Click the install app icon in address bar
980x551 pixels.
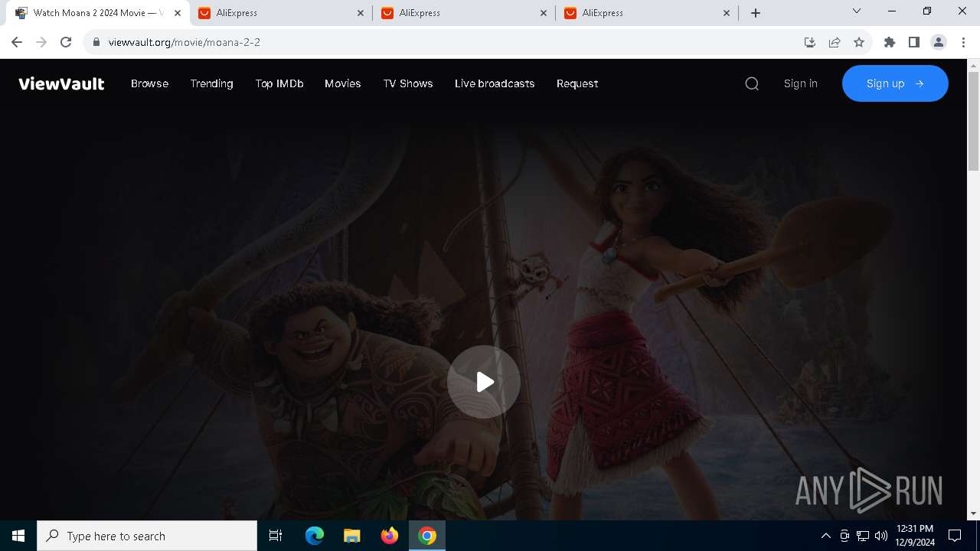810,42
